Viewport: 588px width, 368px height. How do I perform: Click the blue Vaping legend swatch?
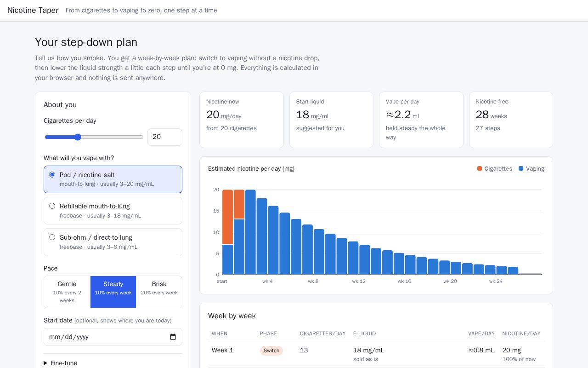pos(521,168)
